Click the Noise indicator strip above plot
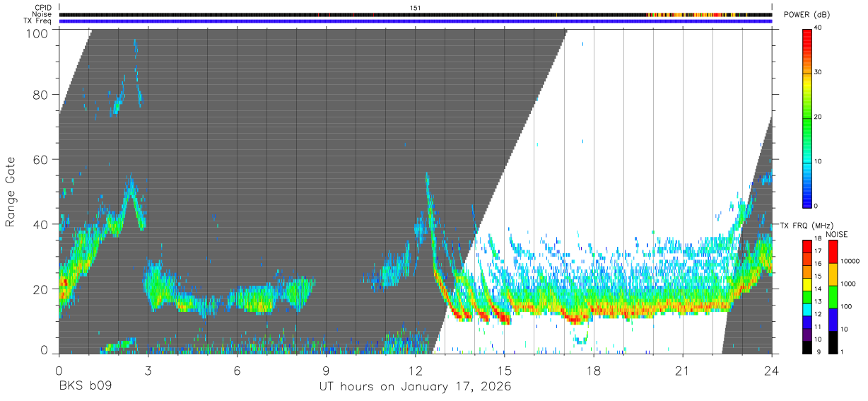 coord(415,14)
